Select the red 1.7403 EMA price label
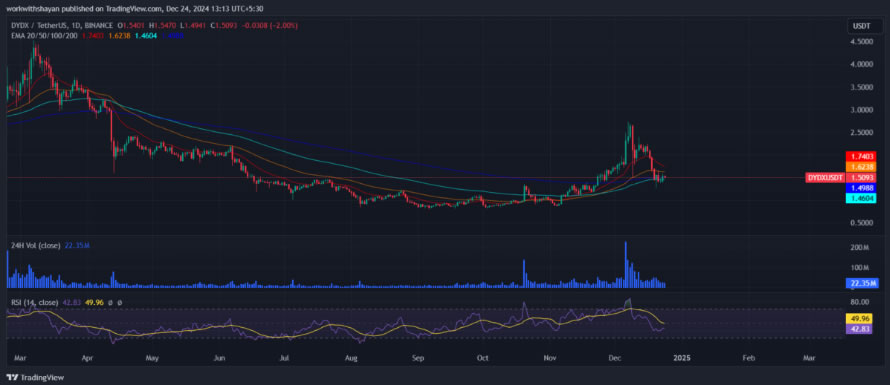Screen dimensions: 890x385 [861, 156]
